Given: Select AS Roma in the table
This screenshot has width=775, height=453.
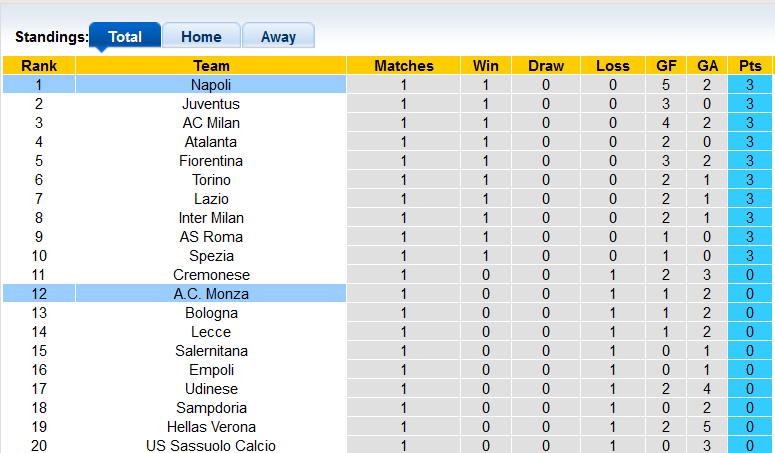Looking at the screenshot, I should click(x=211, y=237).
